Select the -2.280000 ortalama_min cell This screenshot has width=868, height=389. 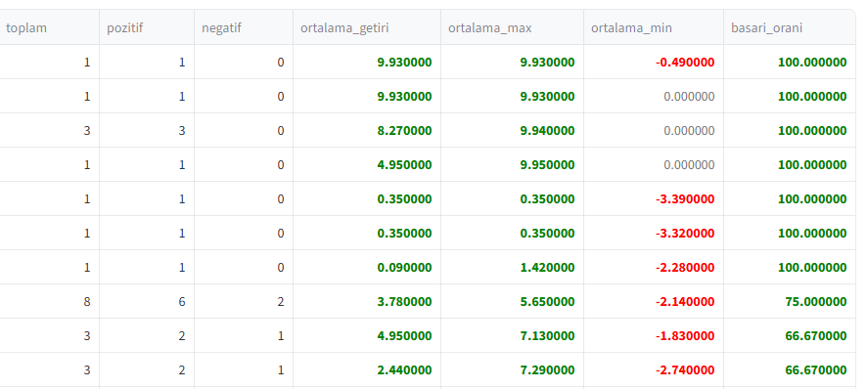click(x=654, y=268)
